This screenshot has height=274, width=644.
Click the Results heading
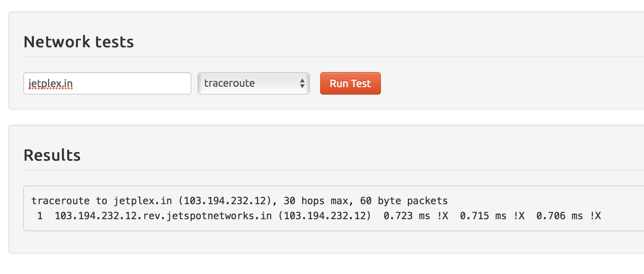click(52, 155)
